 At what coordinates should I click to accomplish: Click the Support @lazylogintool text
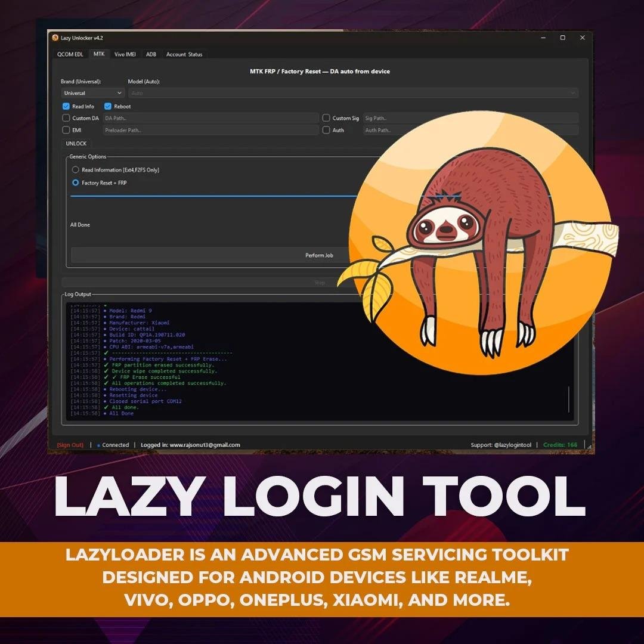(501, 445)
